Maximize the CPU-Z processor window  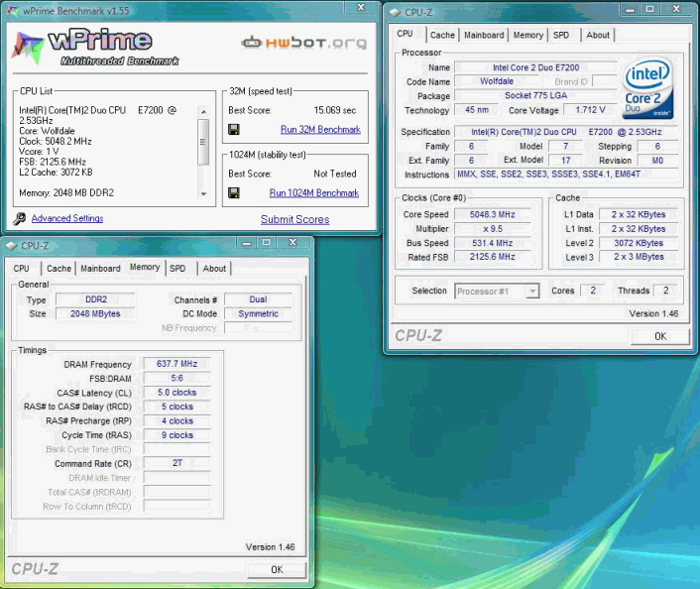click(x=650, y=9)
